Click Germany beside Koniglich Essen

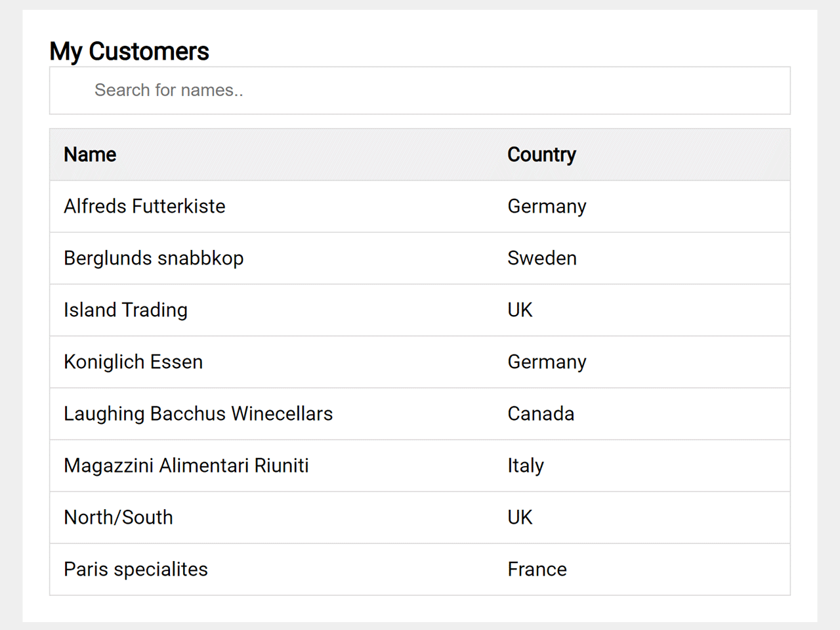tap(547, 362)
